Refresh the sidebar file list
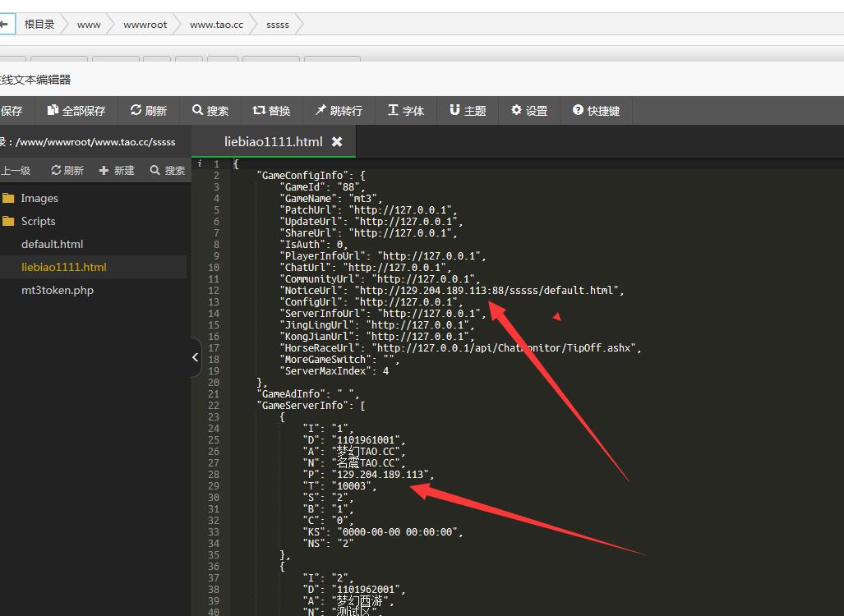Image resolution: width=844 pixels, height=616 pixels. click(67, 170)
